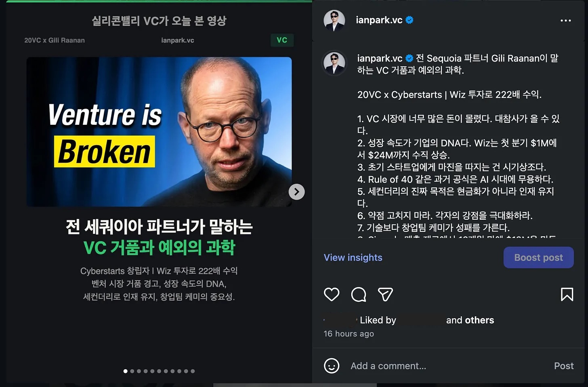Open View insights link

353,257
